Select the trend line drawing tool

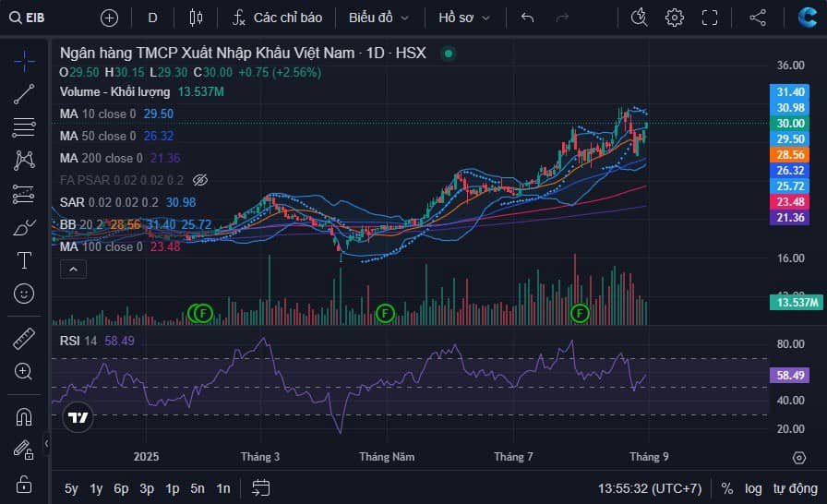tap(24, 94)
